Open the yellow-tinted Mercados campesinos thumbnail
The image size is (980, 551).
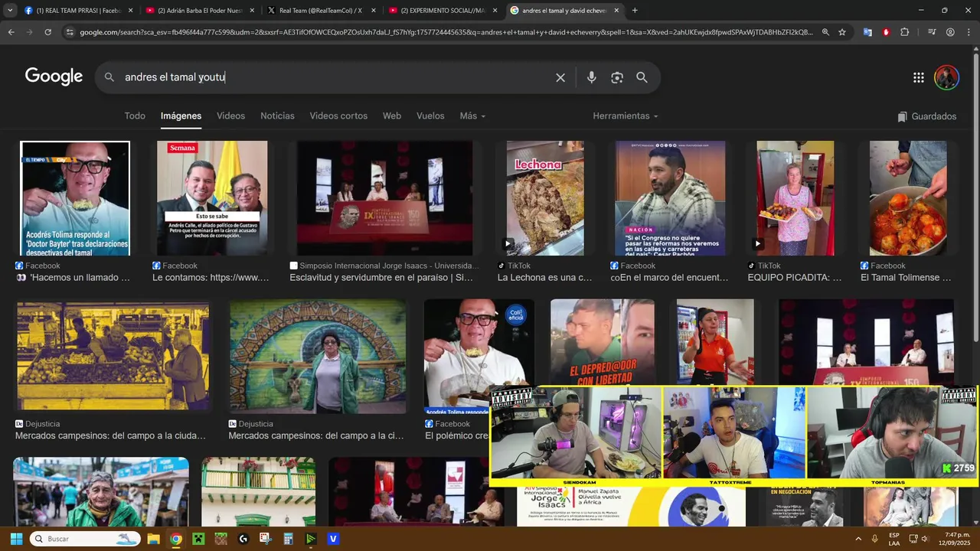pyautogui.click(x=113, y=354)
